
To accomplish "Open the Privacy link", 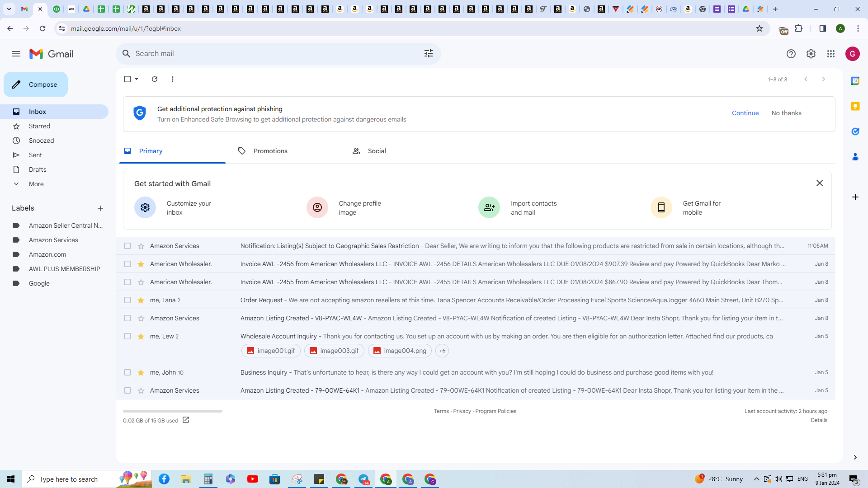I will (462, 411).
